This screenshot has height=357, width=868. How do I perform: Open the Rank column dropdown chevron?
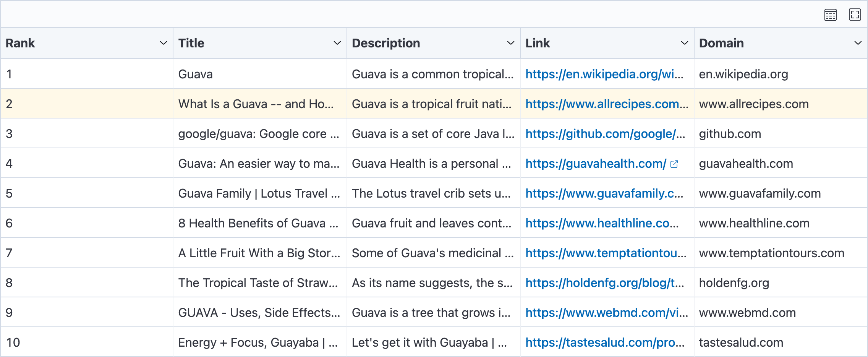click(x=164, y=43)
